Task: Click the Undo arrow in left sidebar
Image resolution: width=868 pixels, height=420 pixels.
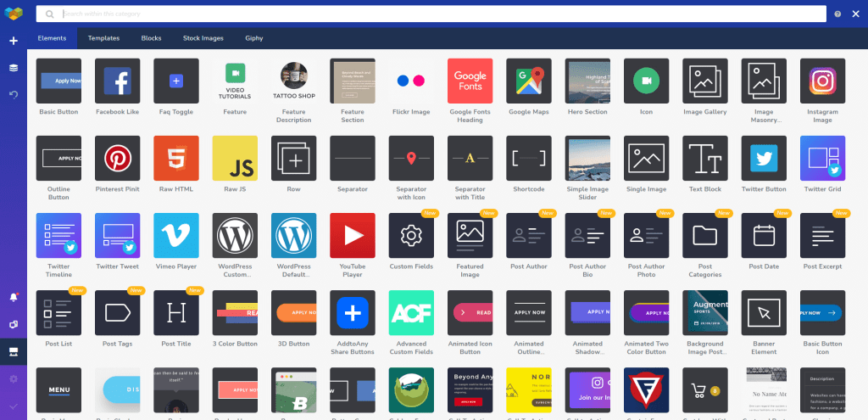Action: [14, 95]
